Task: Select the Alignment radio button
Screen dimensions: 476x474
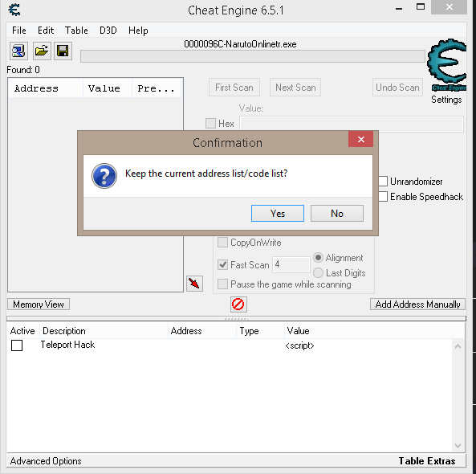Action: click(x=318, y=258)
